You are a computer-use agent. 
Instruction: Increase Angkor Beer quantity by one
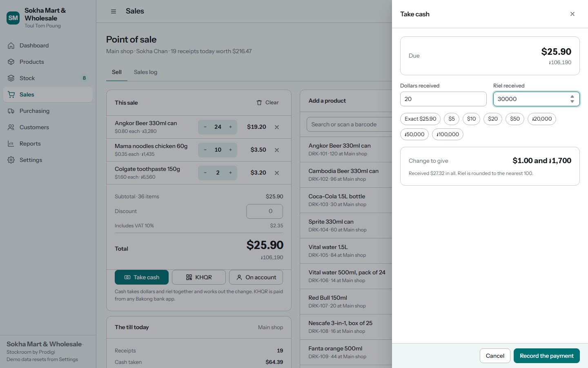click(x=230, y=127)
